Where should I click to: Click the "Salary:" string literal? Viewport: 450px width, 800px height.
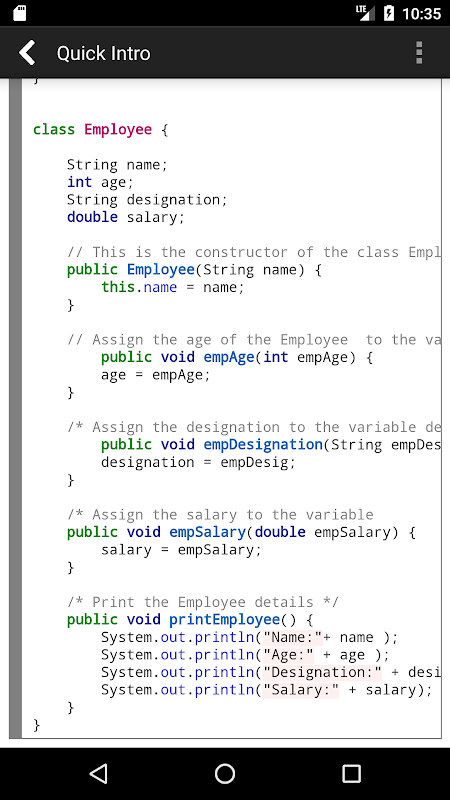point(301,690)
